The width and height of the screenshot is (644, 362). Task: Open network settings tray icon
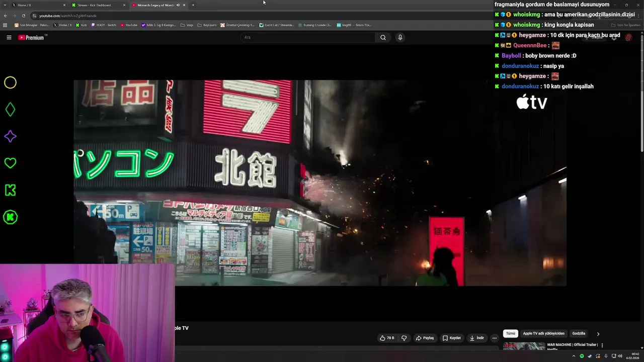(614, 356)
